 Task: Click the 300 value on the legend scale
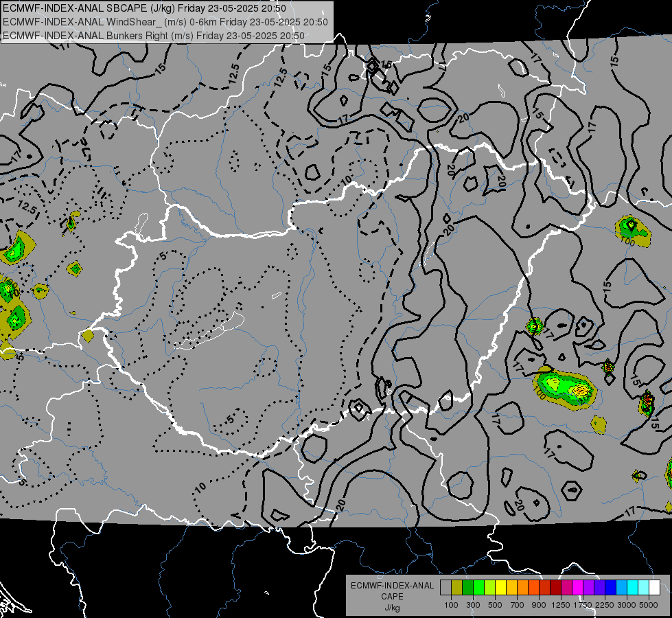tap(473, 605)
